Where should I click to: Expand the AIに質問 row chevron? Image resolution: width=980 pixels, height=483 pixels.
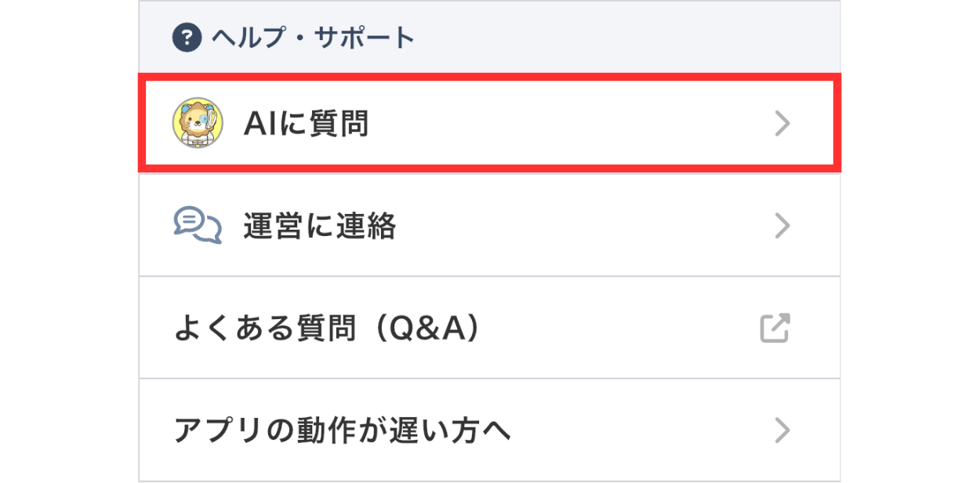(x=781, y=122)
